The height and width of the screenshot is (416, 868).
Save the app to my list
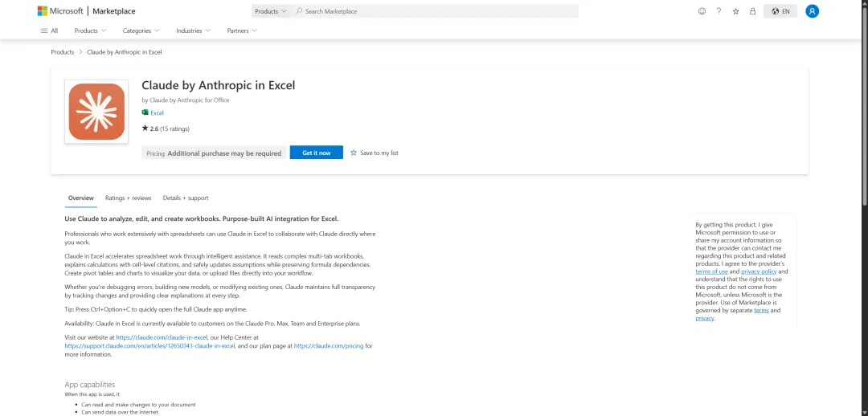(375, 153)
